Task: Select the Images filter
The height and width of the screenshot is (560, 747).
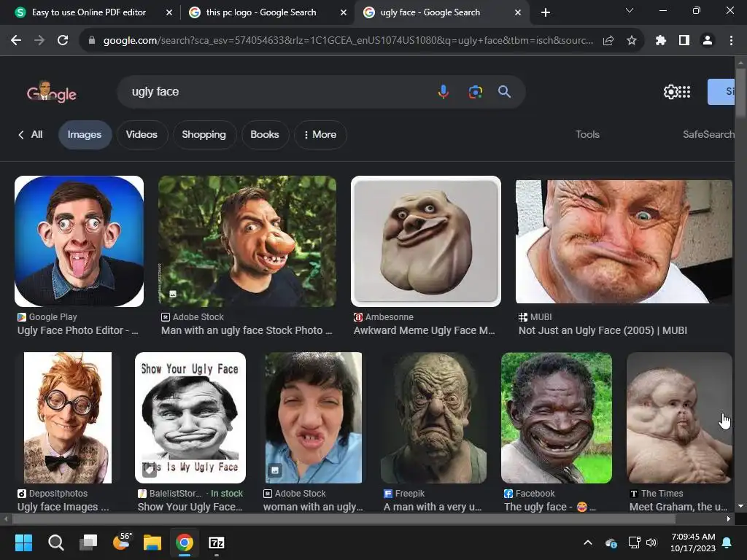Action: tap(85, 135)
